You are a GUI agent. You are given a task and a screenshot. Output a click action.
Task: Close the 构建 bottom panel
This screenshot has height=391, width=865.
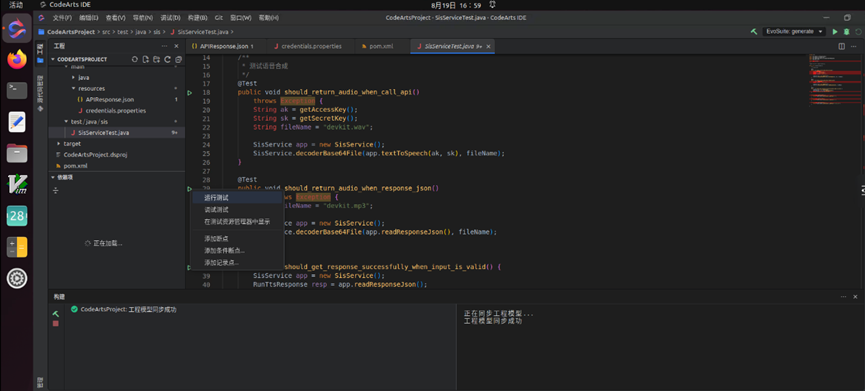(x=855, y=297)
